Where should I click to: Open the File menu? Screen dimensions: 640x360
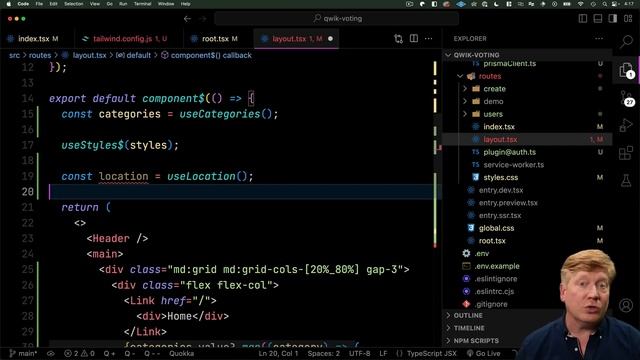click(39, 4)
